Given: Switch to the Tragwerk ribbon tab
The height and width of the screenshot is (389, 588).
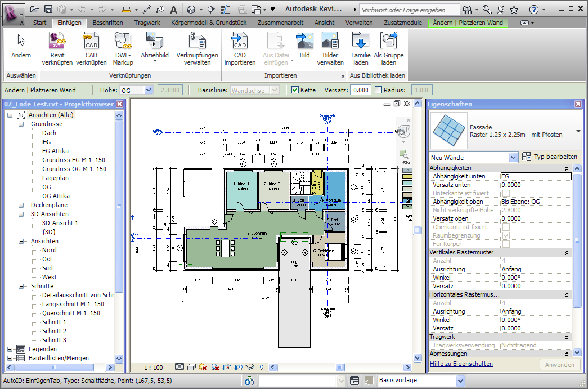Looking at the screenshot, I should pyautogui.click(x=146, y=23).
